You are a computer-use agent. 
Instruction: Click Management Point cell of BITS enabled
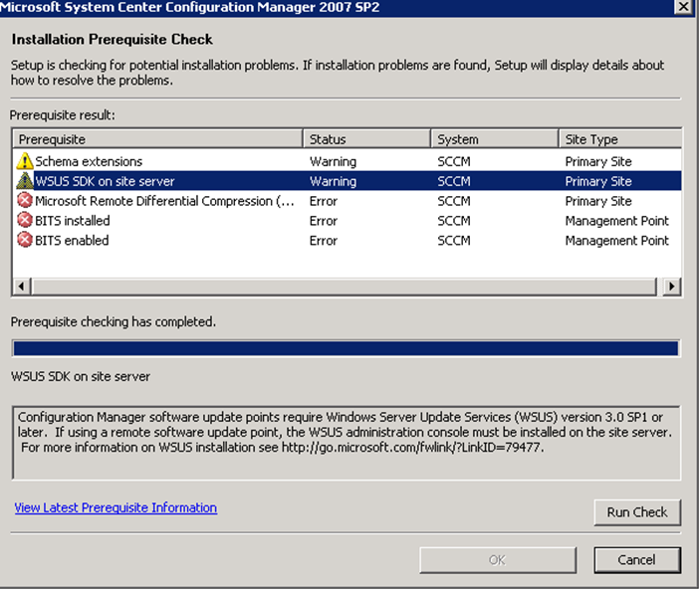[617, 241]
